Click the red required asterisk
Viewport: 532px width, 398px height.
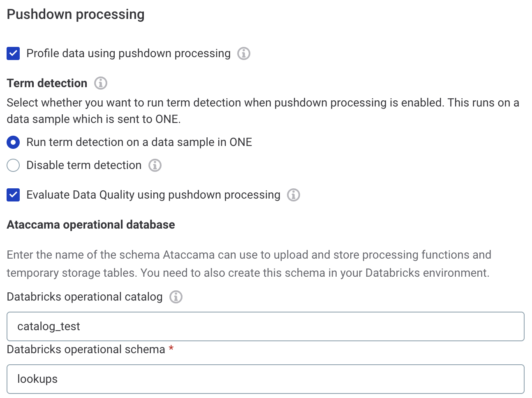(x=171, y=349)
